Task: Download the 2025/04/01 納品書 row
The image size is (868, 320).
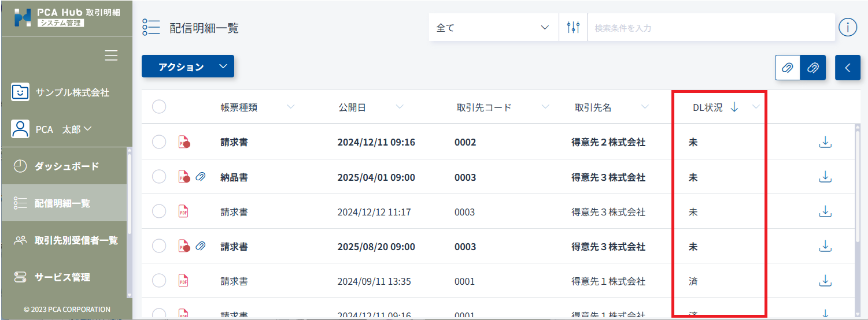Action: point(825,177)
